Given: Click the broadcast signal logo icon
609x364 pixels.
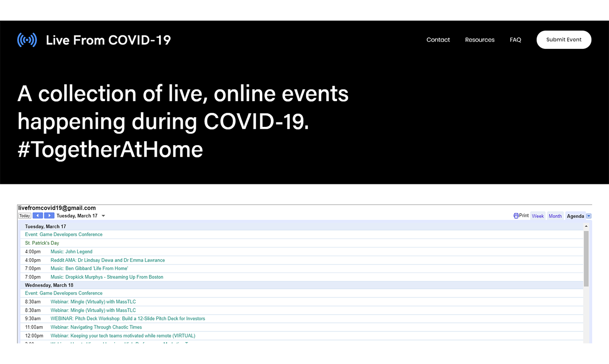Looking at the screenshot, I should click(x=27, y=40).
